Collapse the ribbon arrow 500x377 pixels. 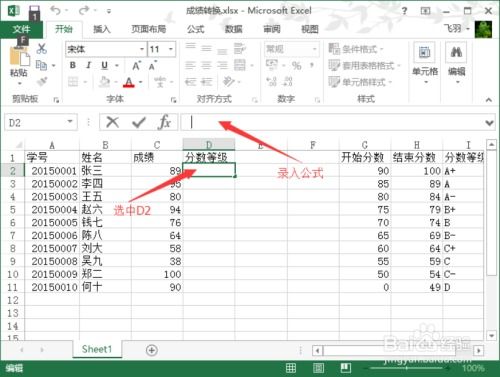click(x=489, y=99)
